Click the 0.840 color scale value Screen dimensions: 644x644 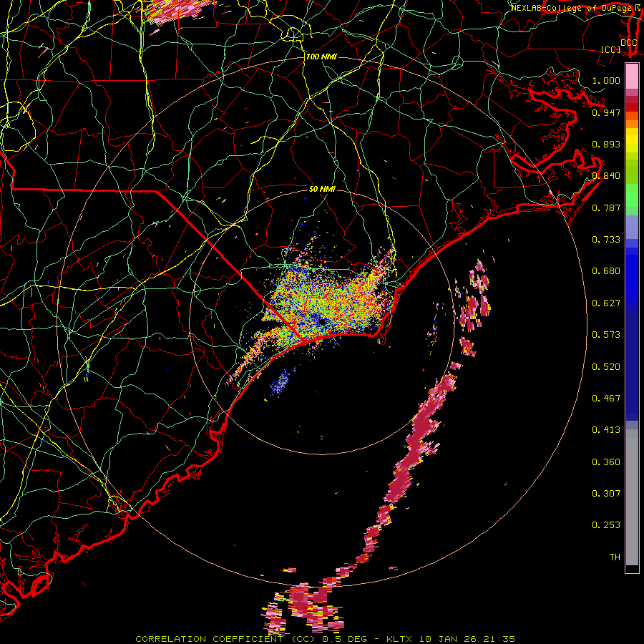tap(606, 175)
